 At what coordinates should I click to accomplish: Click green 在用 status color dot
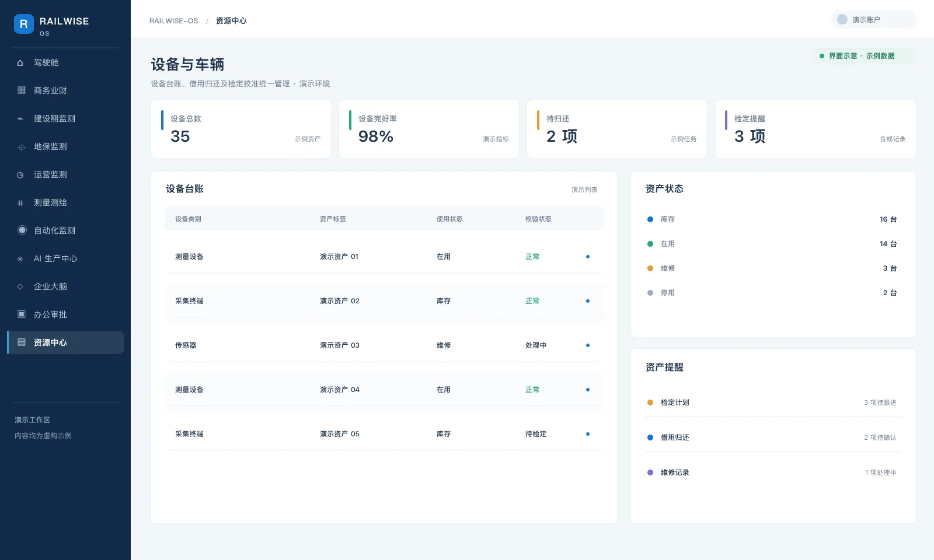coord(650,244)
